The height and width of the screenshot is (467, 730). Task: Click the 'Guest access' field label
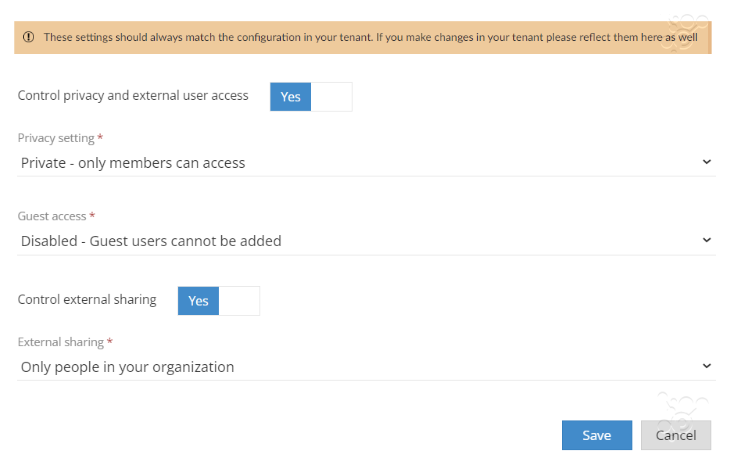[52, 216]
